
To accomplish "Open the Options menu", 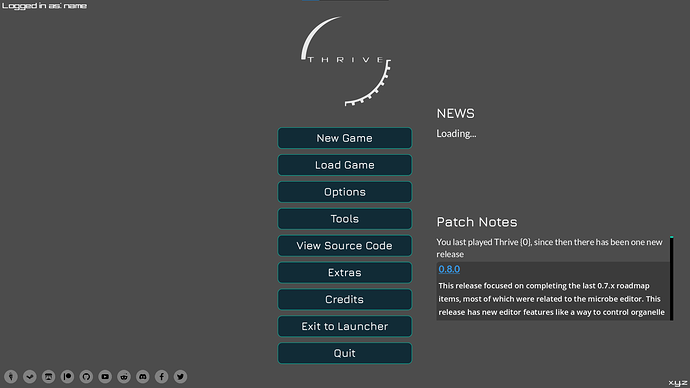I will (x=345, y=192).
